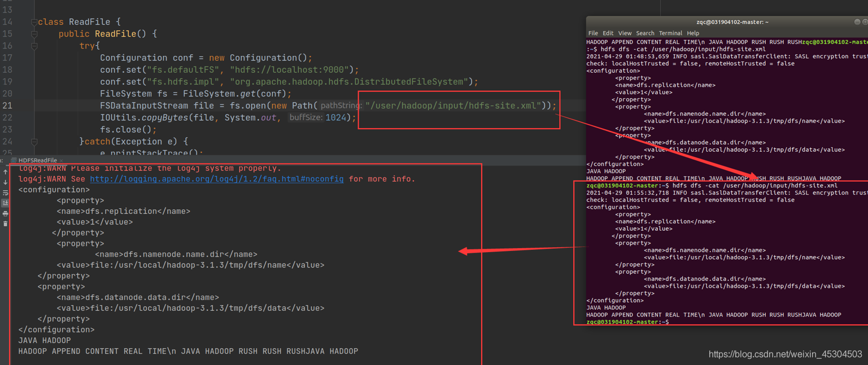Click line number 14 in the gutter
This screenshot has width=868, height=365.
7,22
